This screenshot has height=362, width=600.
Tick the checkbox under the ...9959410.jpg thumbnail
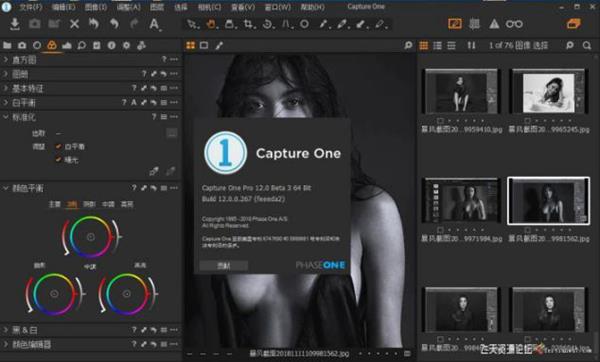(x=440, y=121)
